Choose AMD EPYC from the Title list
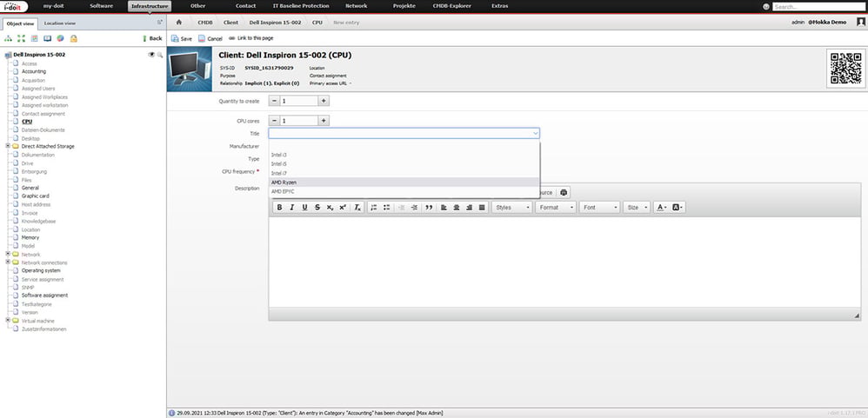868x418 pixels. [404, 191]
